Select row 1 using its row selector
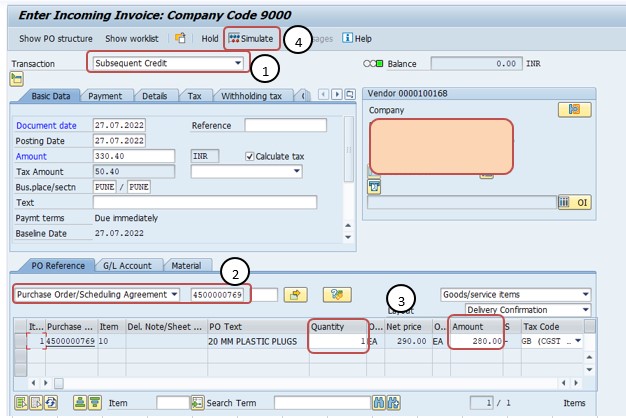This screenshot has width=626, height=418. point(20,341)
